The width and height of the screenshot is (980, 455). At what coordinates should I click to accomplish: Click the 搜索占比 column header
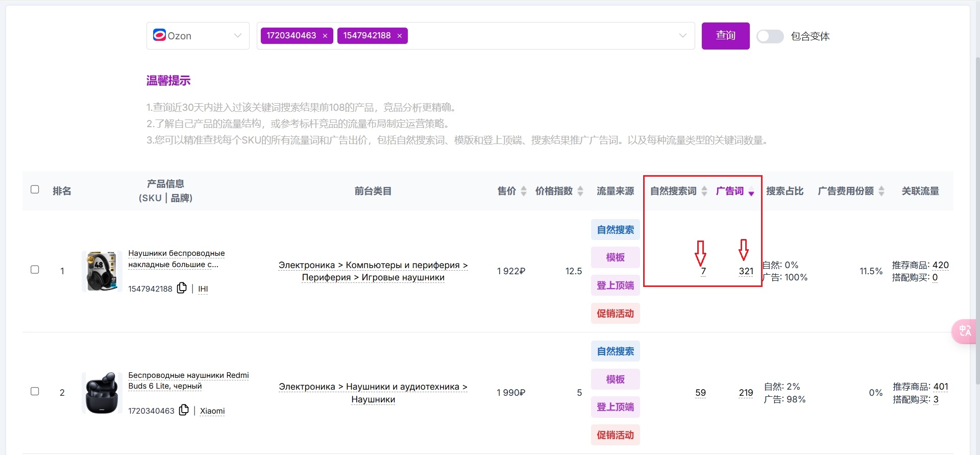pos(785,191)
